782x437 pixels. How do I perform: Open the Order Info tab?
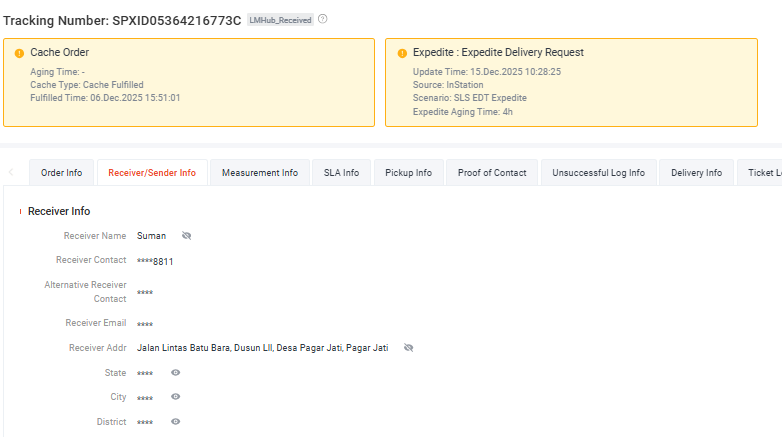(61, 173)
